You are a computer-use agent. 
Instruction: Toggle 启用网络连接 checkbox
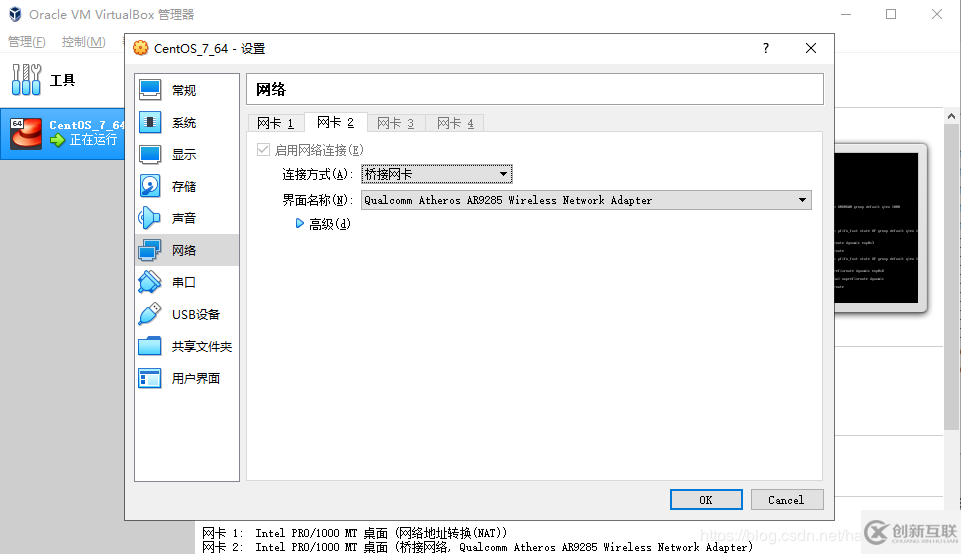pos(264,150)
